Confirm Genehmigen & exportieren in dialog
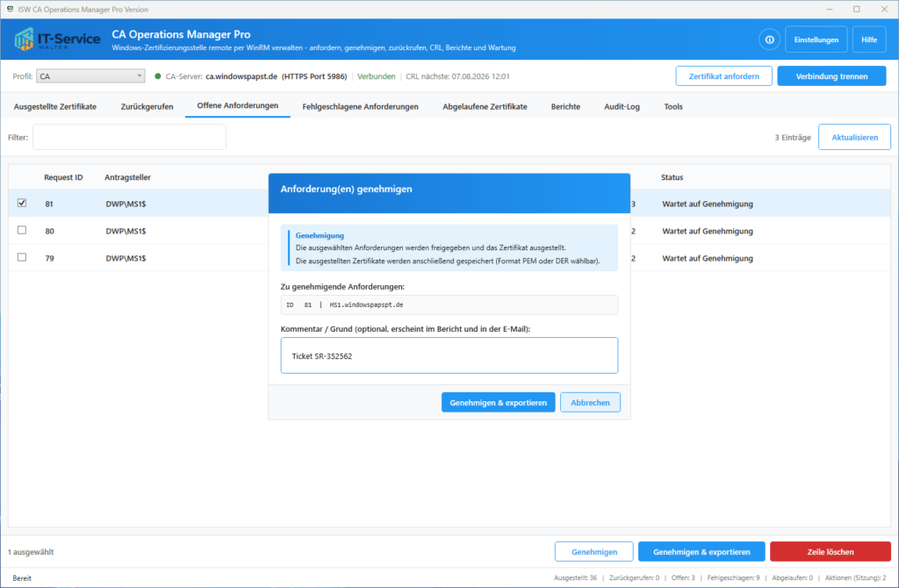This screenshot has height=588, width=899. 498,402
